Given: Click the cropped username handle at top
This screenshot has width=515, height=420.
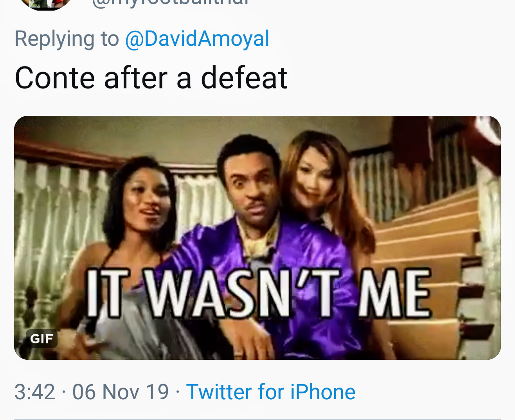Looking at the screenshot, I should (x=170, y=3).
